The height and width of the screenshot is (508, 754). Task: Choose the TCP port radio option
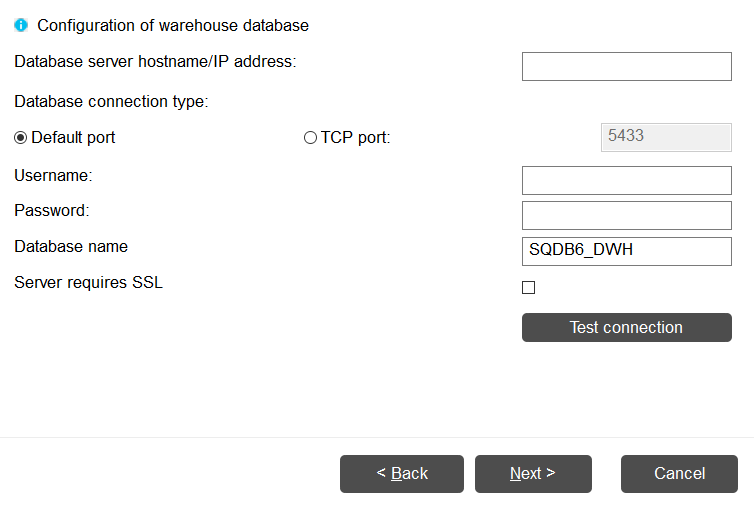(x=310, y=138)
